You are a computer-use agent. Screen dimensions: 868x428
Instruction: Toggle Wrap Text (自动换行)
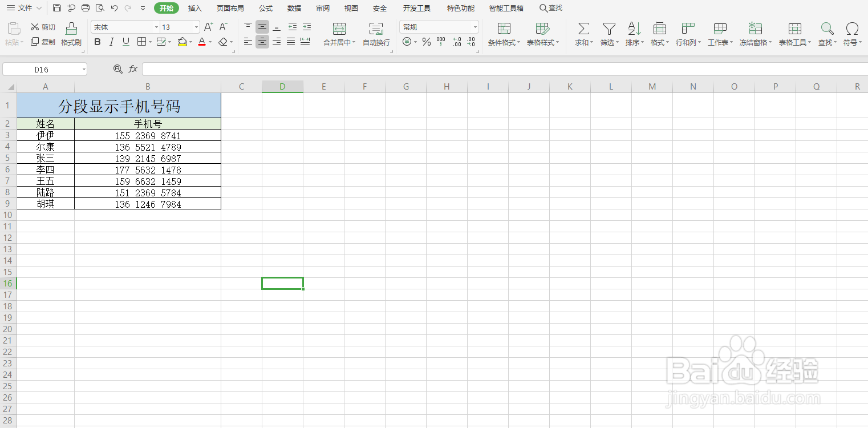point(376,34)
